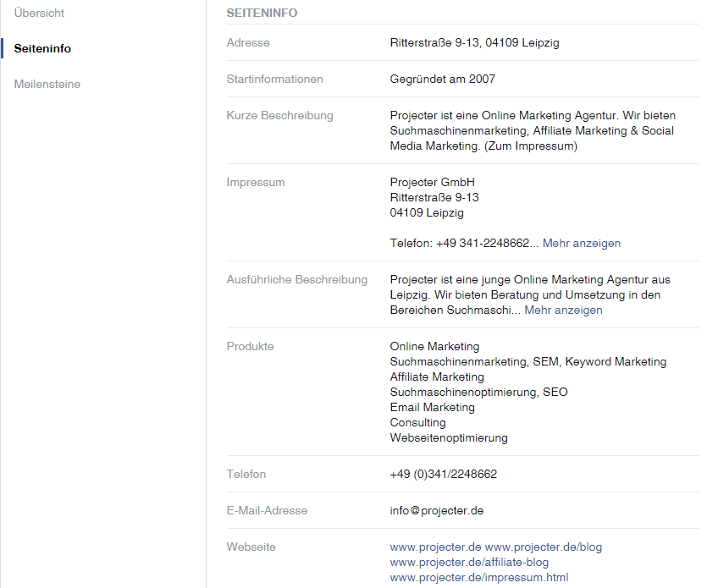707x588 pixels.
Task: Click the product entry Webseitenoptimierung
Action: coord(449,438)
